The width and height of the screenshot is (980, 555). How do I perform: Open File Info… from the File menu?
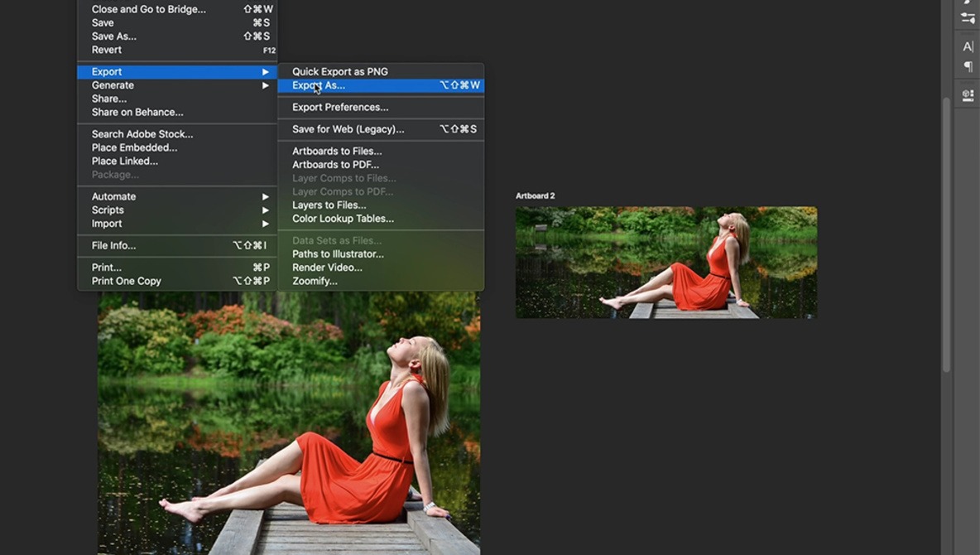113,246
